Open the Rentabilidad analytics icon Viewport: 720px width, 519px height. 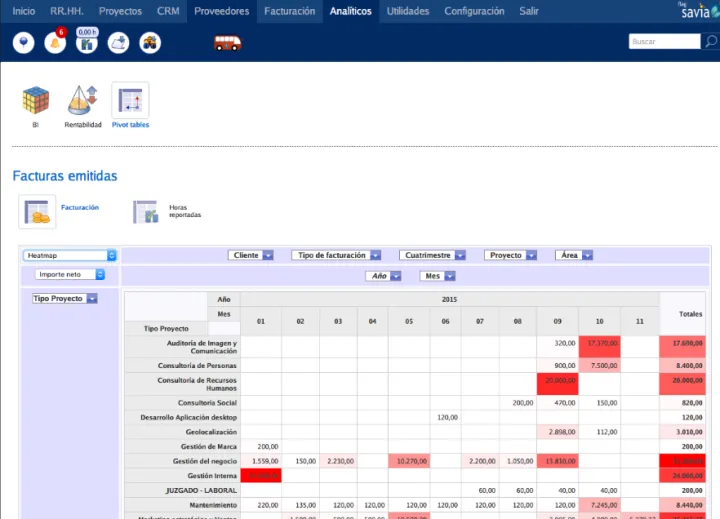82,101
